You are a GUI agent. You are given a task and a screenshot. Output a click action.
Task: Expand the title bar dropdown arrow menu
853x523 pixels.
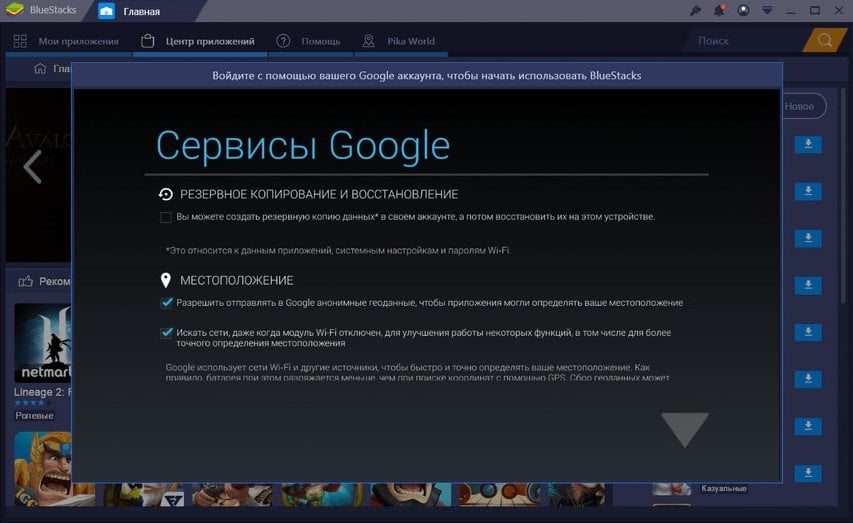[x=767, y=10]
